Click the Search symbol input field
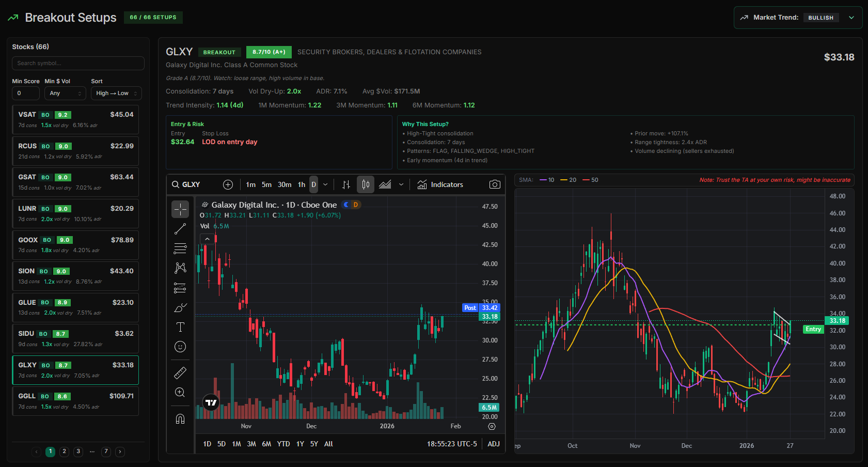 click(78, 63)
